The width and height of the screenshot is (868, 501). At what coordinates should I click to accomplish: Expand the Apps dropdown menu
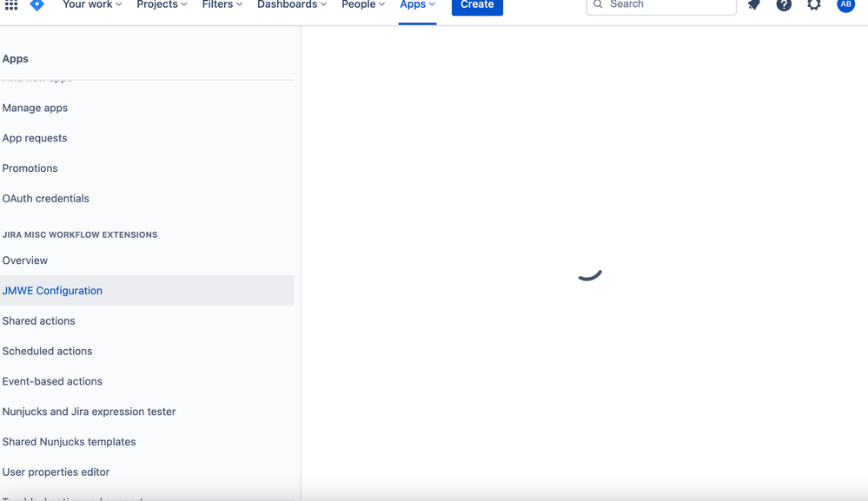[417, 4]
